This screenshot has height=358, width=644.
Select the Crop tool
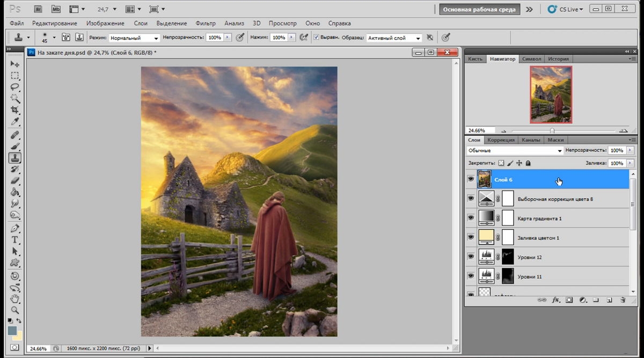15,110
